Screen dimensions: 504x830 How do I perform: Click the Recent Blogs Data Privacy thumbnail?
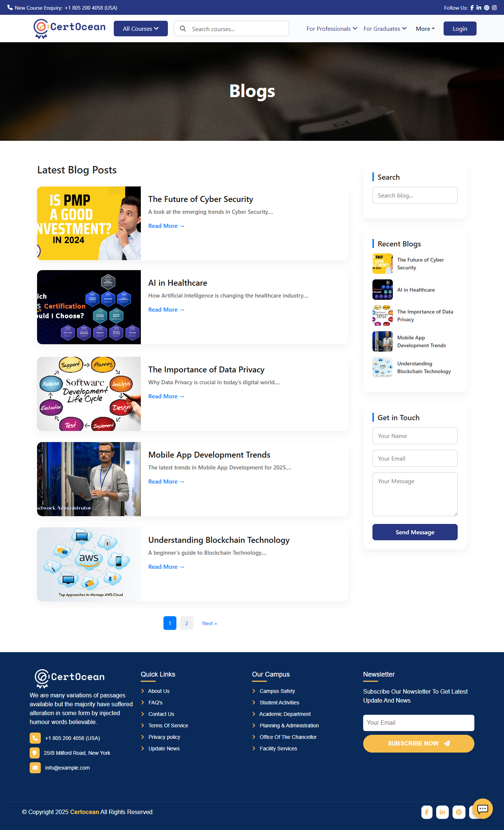pyautogui.click(x=382, y=315)
